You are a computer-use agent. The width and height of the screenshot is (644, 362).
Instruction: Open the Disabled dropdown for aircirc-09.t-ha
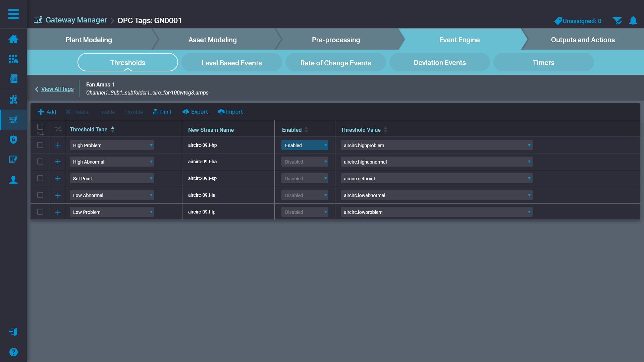pyautogui.click(x=305, y=162)
